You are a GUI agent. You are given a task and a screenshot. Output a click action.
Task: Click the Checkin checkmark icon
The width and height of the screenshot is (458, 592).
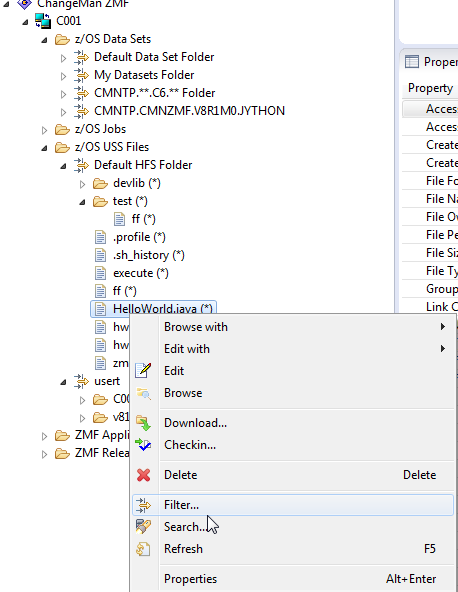[x=143, y=445]
